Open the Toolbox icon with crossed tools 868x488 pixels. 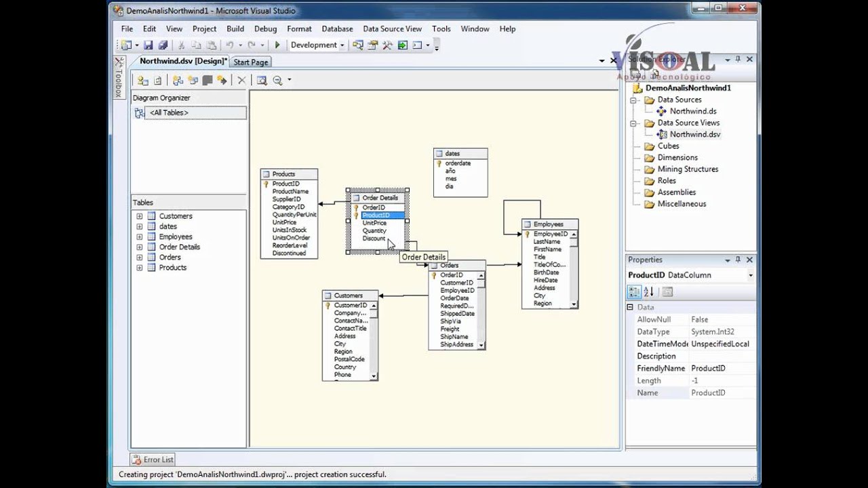388,45
